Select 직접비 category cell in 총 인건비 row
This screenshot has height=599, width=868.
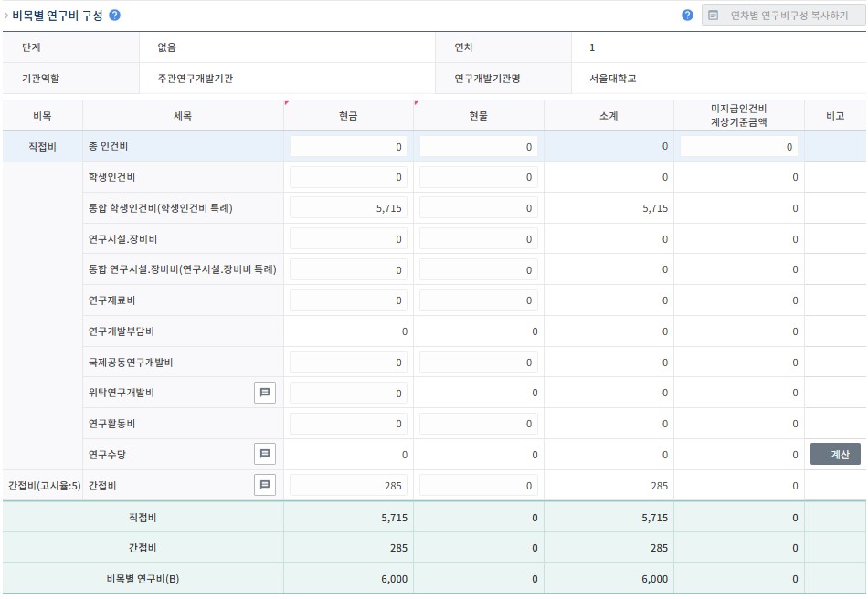pos(42,147)
